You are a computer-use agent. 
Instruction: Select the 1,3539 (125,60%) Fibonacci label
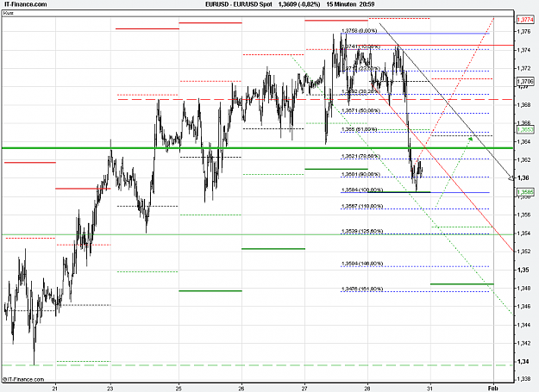[362, 231]
